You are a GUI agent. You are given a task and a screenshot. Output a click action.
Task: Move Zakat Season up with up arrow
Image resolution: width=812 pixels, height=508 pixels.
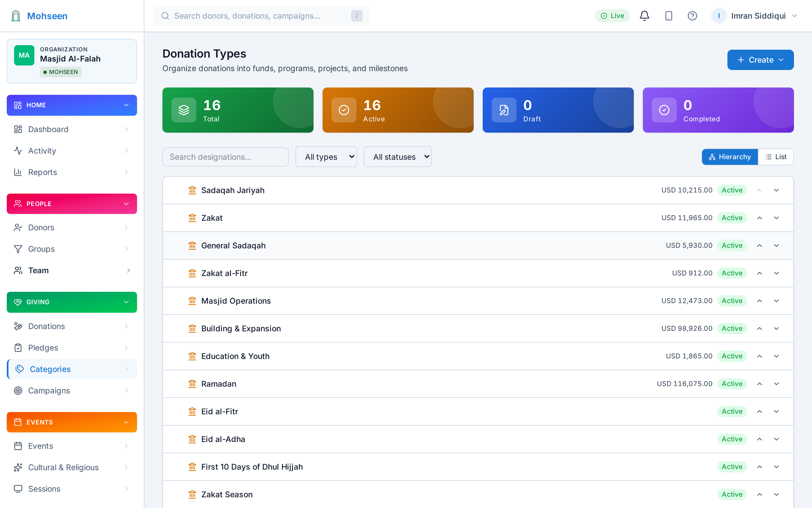point(759,494)
